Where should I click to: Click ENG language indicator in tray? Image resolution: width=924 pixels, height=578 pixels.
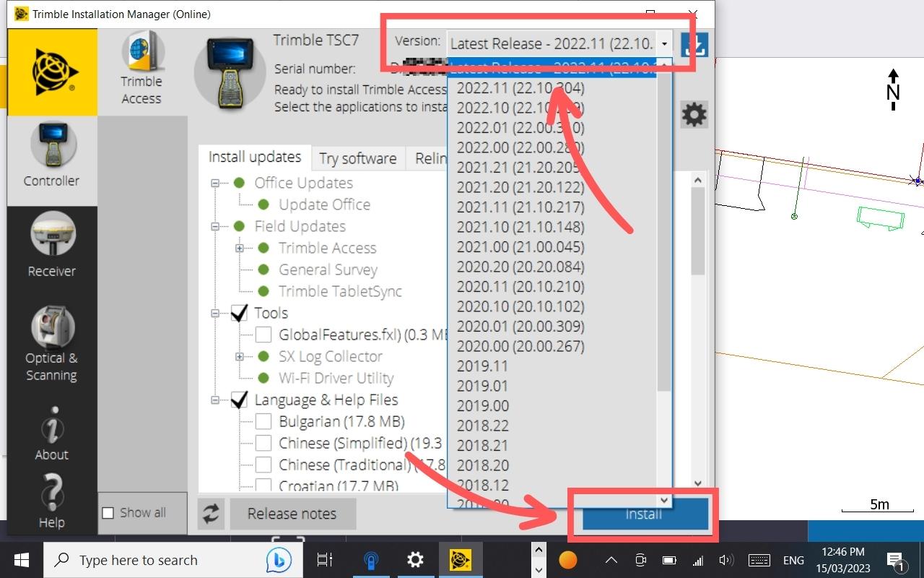pos(793,560)
